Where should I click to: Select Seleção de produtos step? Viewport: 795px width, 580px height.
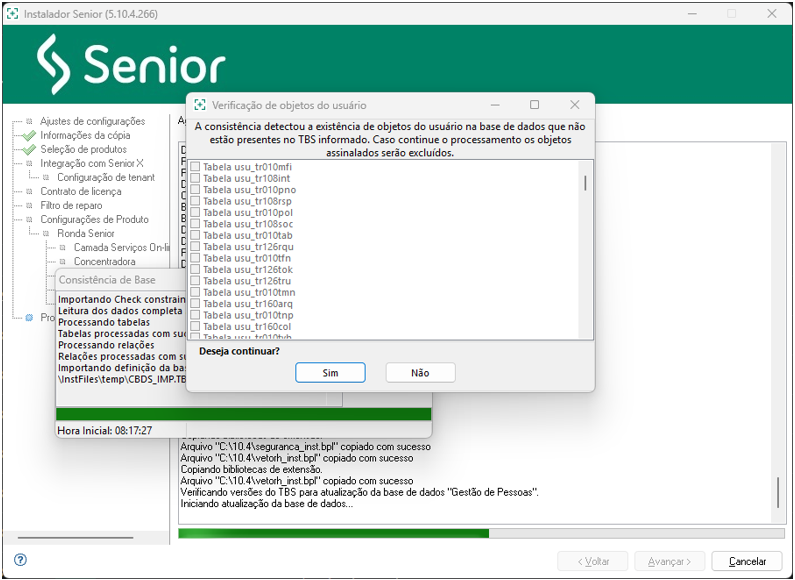point(84,150)
